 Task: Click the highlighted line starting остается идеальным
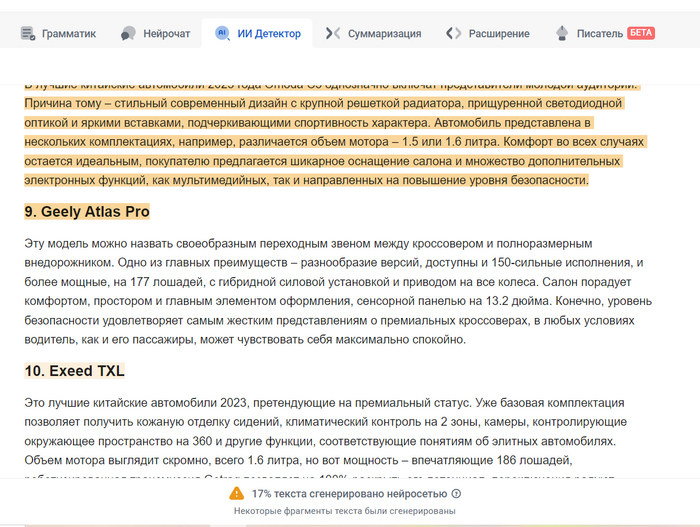click(x=322, y=161)
